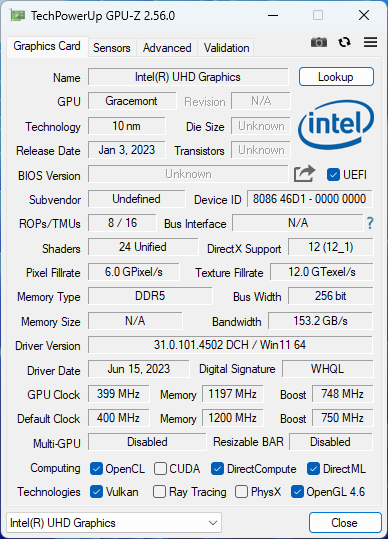Click the Bus Interface question mark icon
The width and height of the screenshot is (388, 539).
click(370, 223)
